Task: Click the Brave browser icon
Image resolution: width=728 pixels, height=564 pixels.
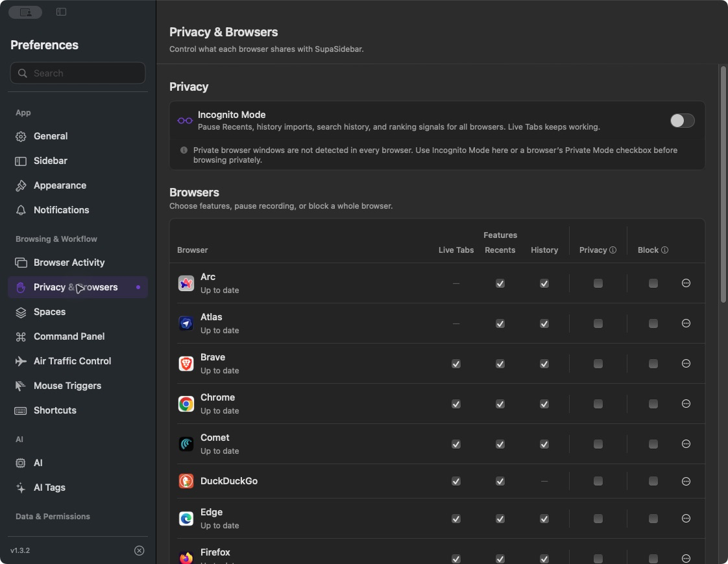Action: click(186, 364)
